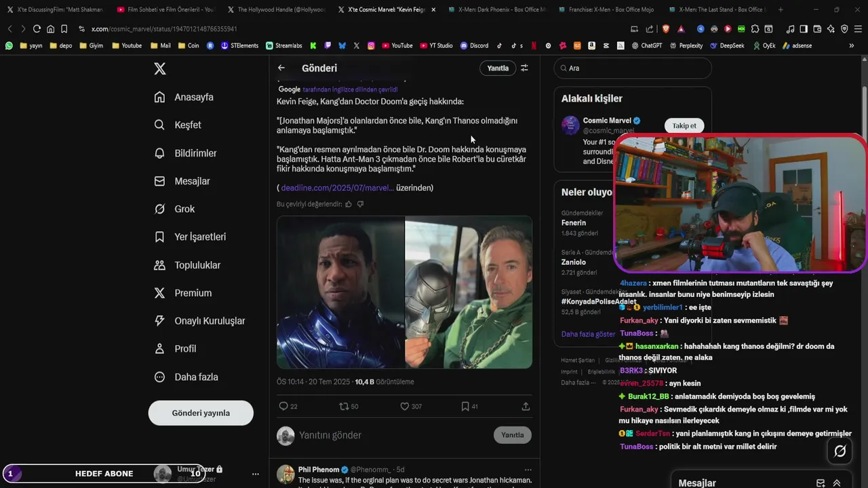Click Yanıtla button in post header
Image resolution: width=868 pixels, height=488 pixels.
pos(498,68)
